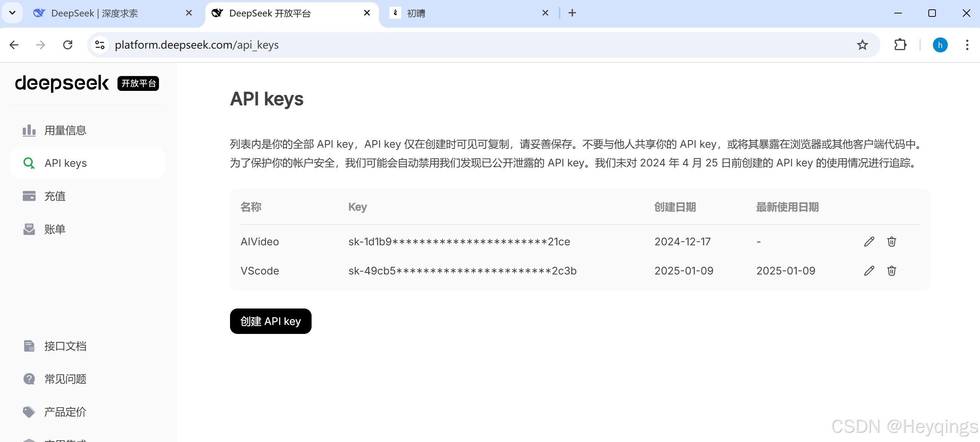Click the API keys page heading
This screenshot has width=980, height=442.
click(266, 99)
